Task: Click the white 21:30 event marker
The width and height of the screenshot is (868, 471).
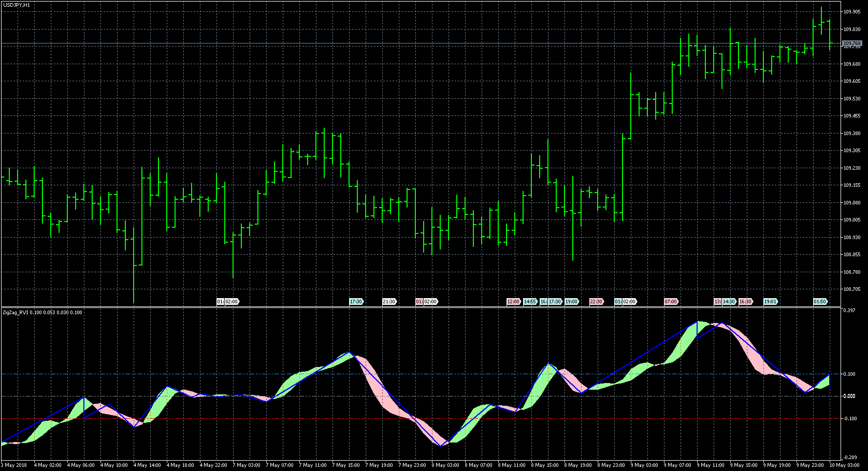Action: [389, 302]
